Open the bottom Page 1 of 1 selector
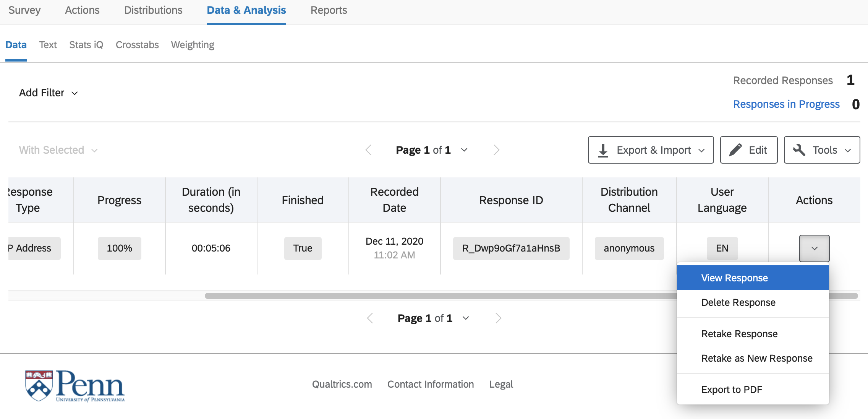This screenshot has width=868, height=419. (x=433, y=318)
